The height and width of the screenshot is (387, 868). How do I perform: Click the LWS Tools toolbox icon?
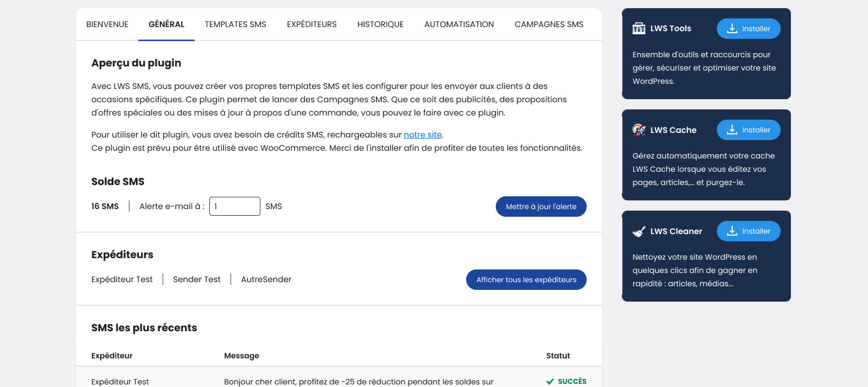tap(639, 28)
